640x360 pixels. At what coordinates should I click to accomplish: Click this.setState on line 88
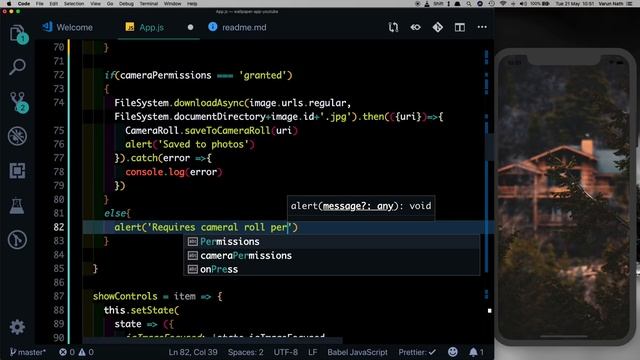[x=139, y=310]
